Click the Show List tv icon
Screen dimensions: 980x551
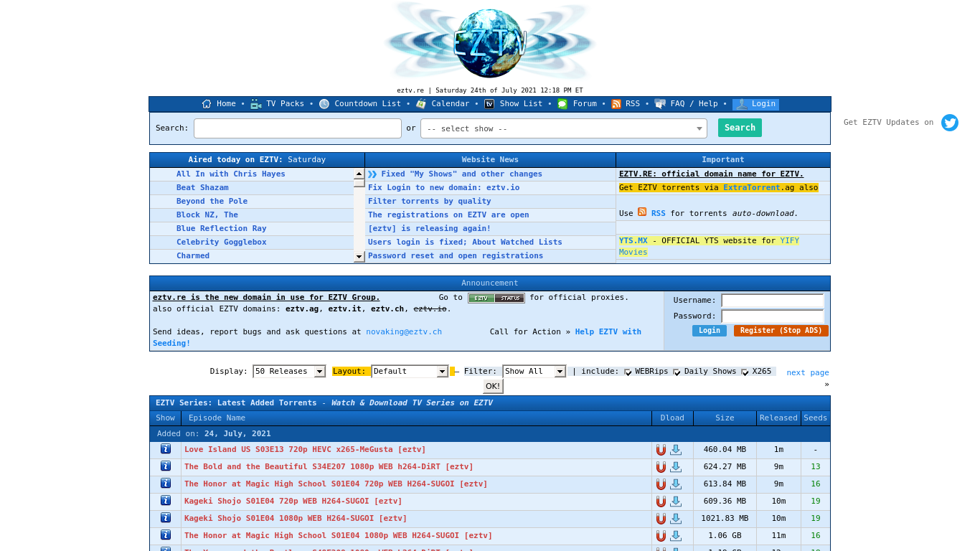[x=489, y=104]
